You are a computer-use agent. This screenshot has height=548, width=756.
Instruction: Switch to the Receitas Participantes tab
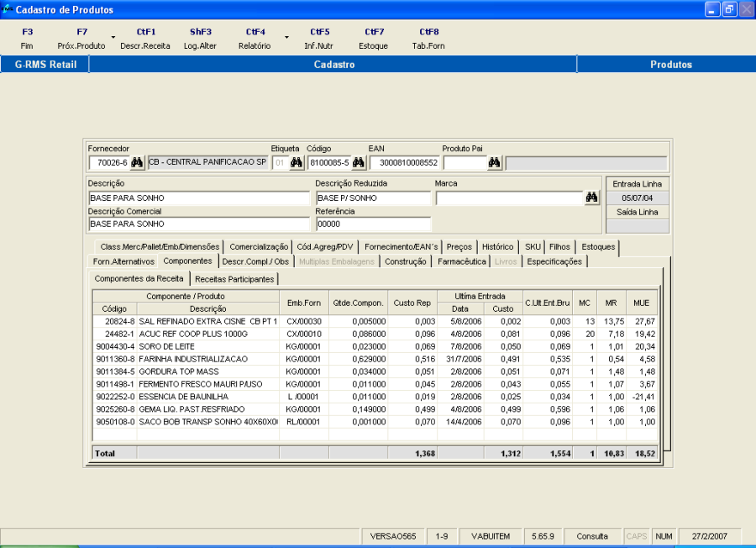[x=234, y=279]
